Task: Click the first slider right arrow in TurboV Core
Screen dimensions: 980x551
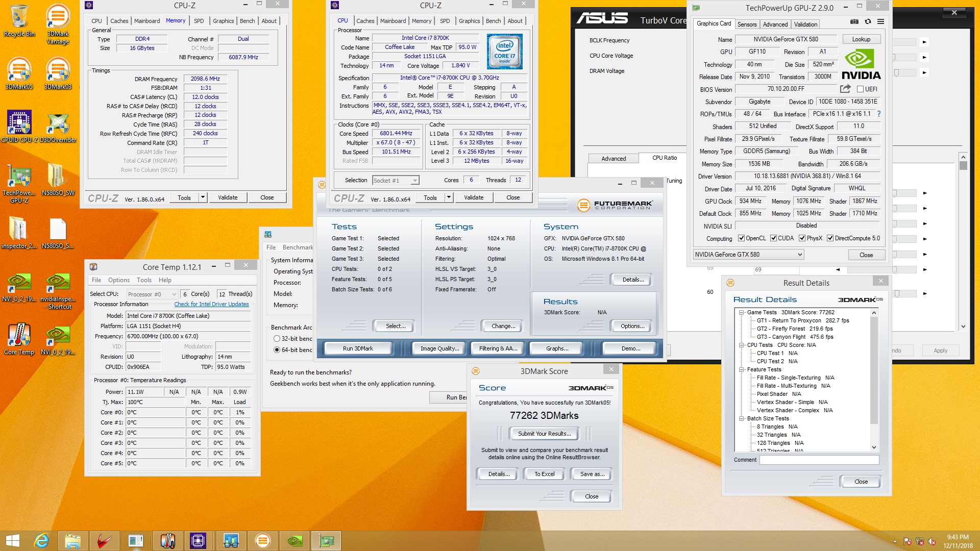Action: coord(924,42)
